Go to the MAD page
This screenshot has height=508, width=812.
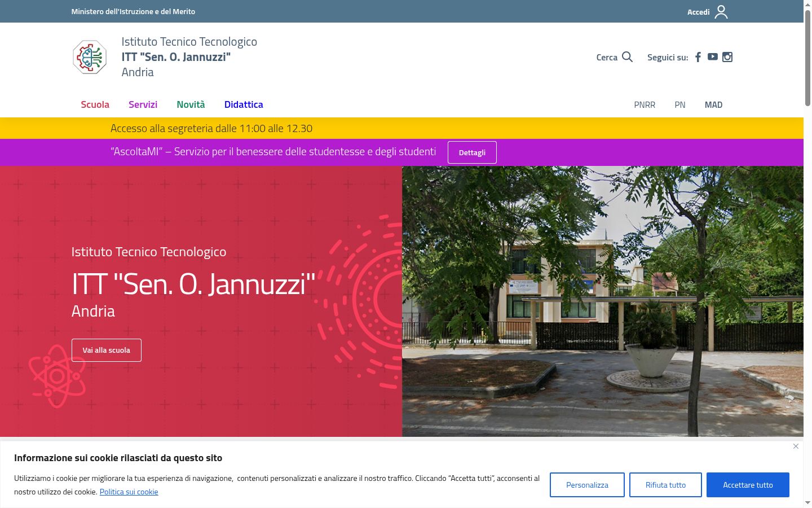(713, 105)
